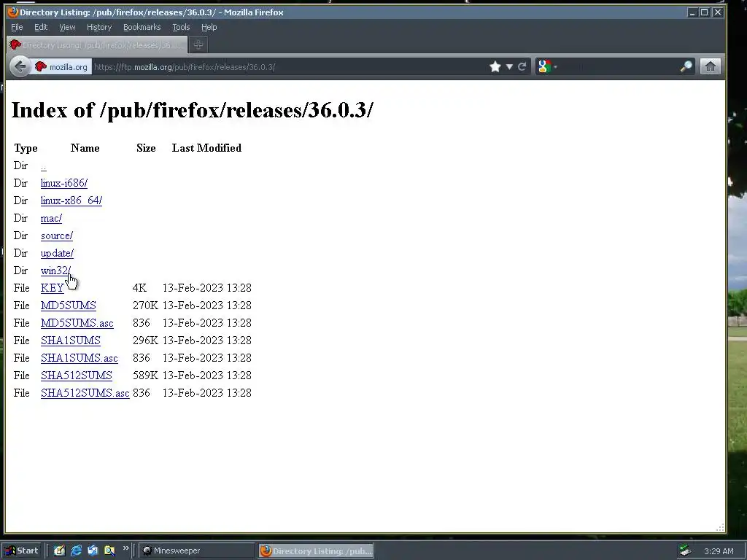Launch Internet Explorer from quick launch
Viewport: 747px width, 560px height.
tap(76, 551)
